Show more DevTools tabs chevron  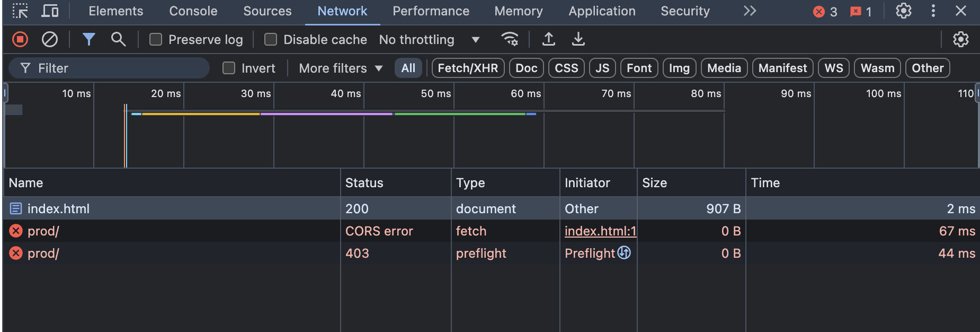(x=750, y=11)
